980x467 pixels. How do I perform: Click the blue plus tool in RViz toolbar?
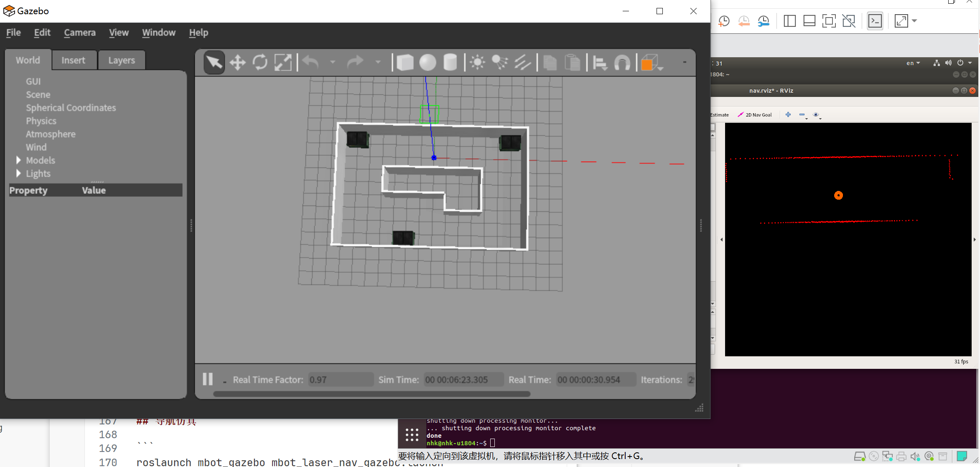pyautogui.click(x=788, y=114)
